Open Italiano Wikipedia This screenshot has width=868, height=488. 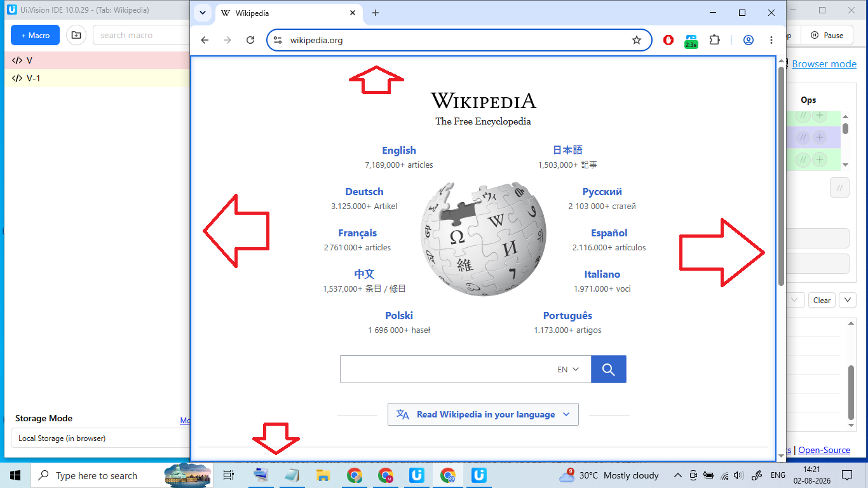point(602,274)
